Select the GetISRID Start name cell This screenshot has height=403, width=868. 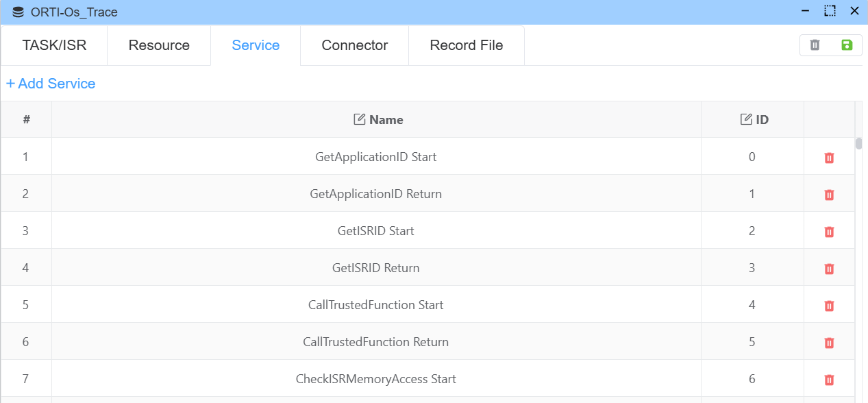coord(375,231)
